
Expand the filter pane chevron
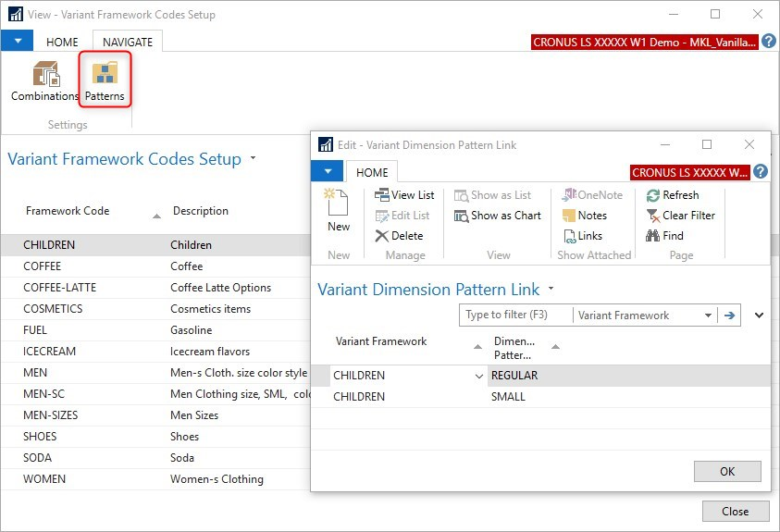(x=759, y=315)
